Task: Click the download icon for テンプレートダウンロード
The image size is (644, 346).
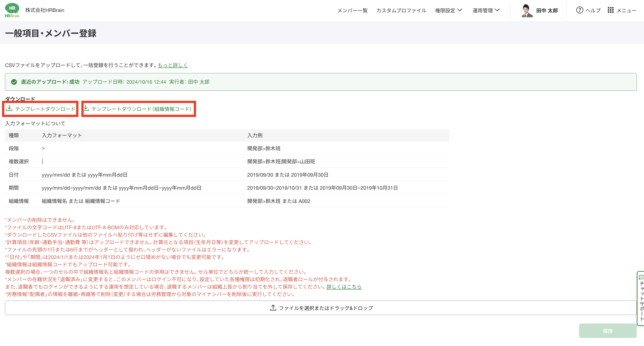Action: 9,108
